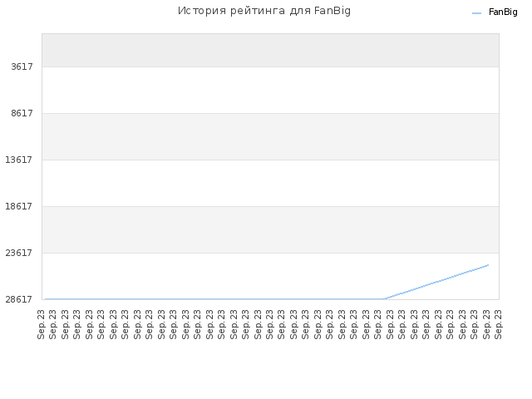Click the 23617 y-axis label
532x399 pixels.
tap(19, 253)
